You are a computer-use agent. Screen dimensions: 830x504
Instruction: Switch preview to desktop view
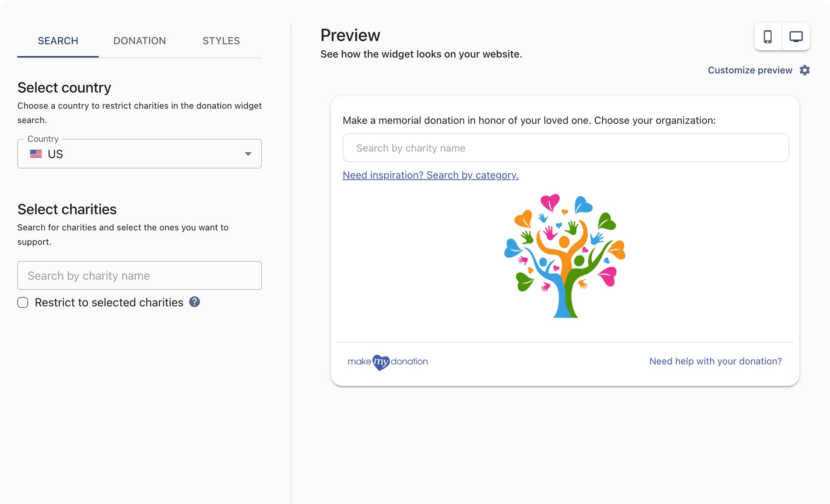(796, 36)
